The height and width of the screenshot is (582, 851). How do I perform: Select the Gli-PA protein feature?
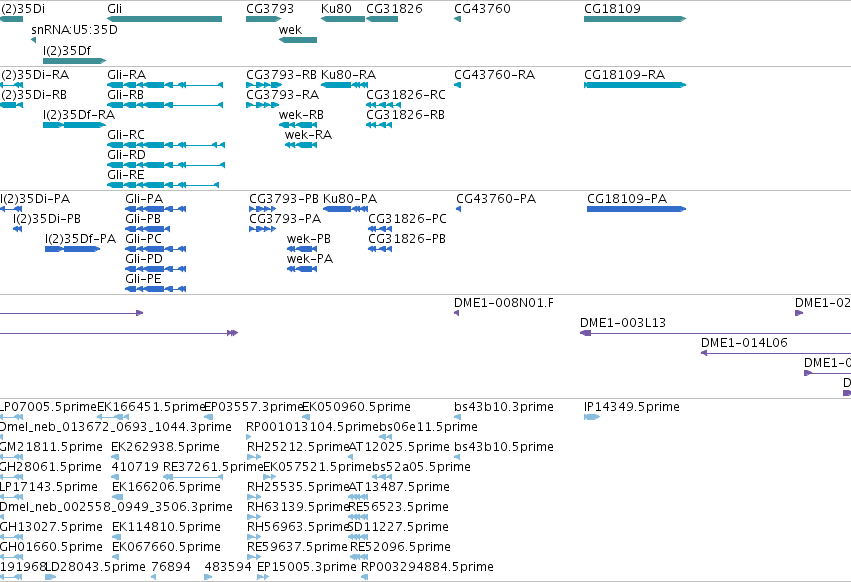(x=156, y=209)
